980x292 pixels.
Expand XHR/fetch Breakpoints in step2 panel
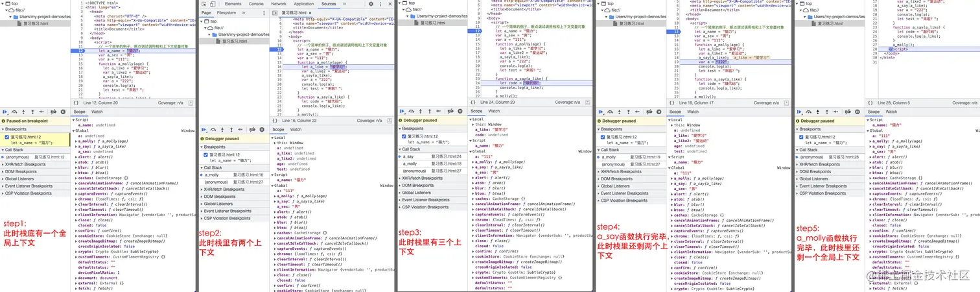point(234,189)
